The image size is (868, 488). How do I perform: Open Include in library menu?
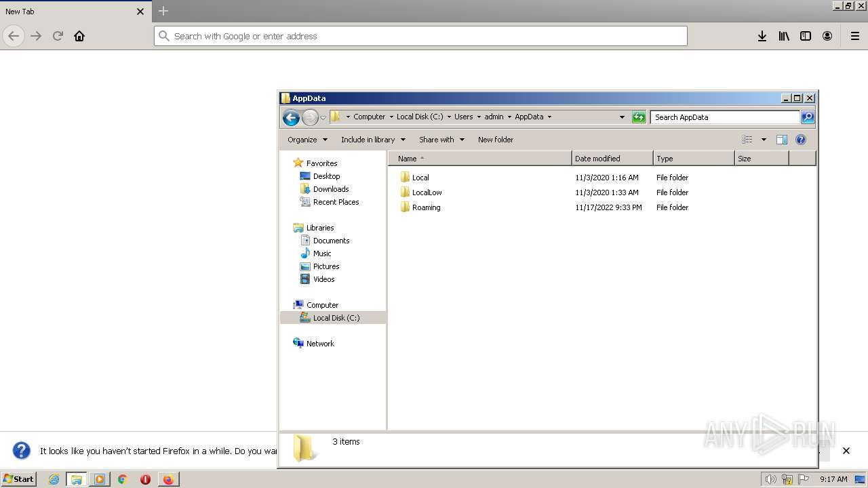pyautogui.click(x=373, y=140)
